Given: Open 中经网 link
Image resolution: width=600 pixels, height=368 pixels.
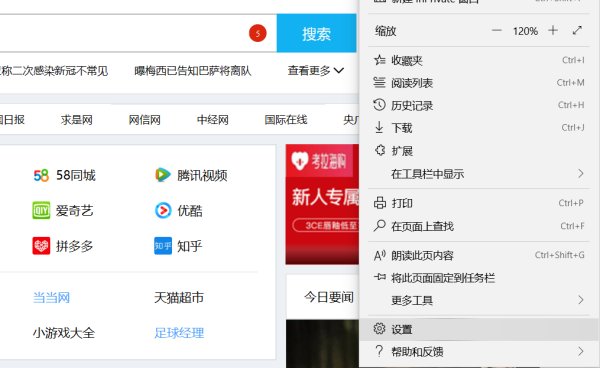Looking at the screenshot, I should point(212,120).
